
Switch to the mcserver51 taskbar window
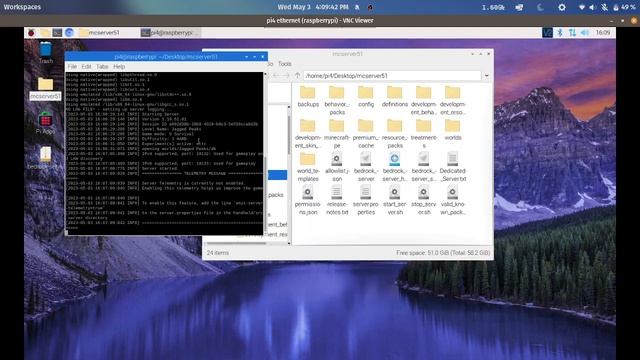(100, 33)
